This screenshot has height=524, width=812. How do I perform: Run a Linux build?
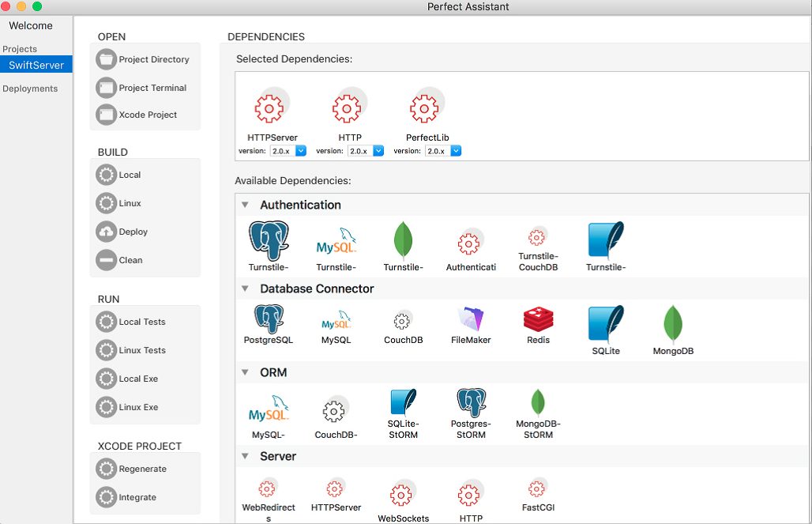point(118,203)
